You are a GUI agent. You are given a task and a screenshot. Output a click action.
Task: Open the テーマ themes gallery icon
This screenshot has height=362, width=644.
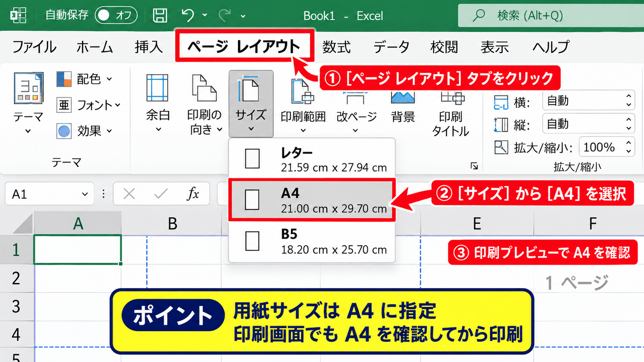point(28,88)
